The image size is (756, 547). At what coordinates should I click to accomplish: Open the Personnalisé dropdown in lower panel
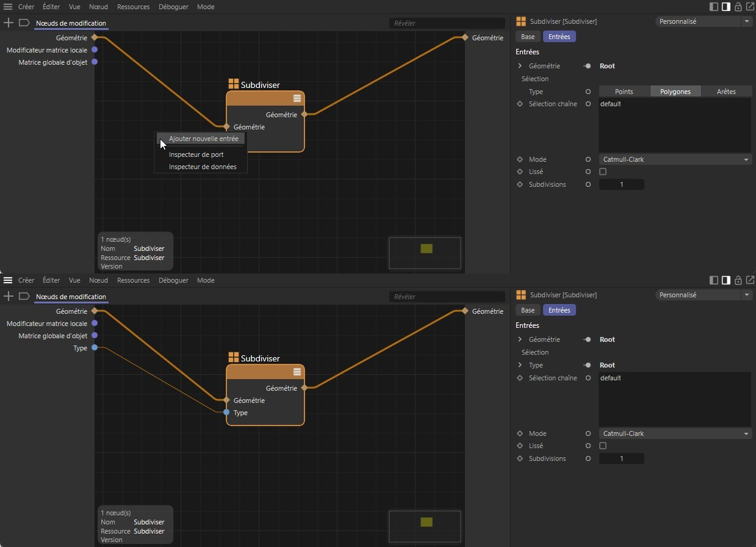(x=704, y=295)
